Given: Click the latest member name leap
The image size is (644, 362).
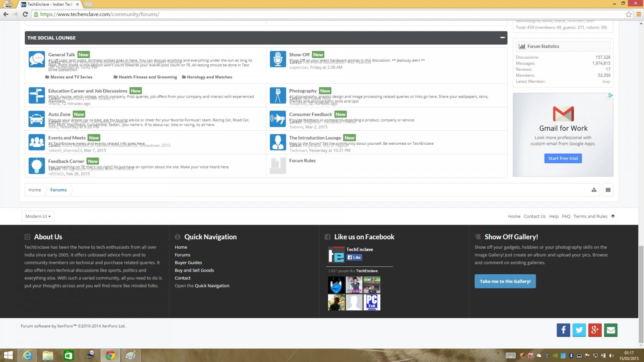Looking at the screenshot, I should (606, 81).
